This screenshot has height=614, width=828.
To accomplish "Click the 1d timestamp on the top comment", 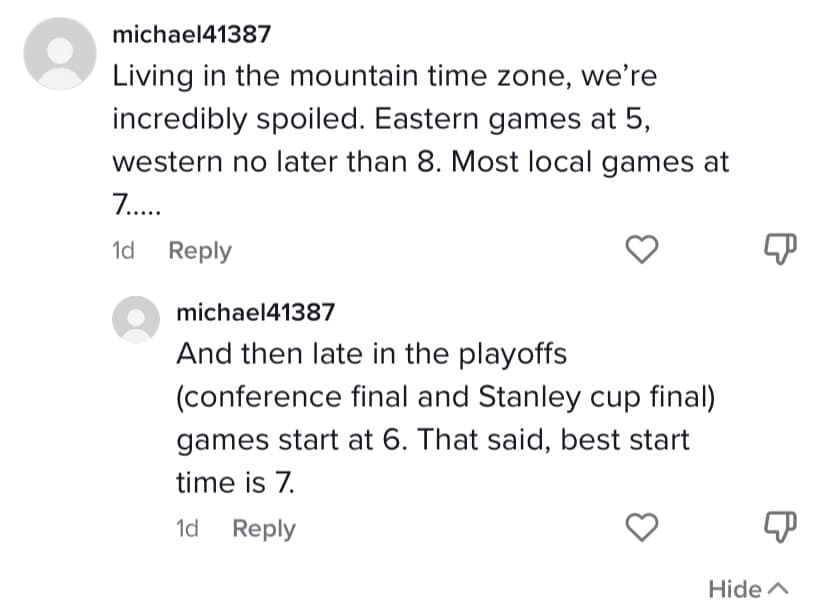I will (123, 251).
